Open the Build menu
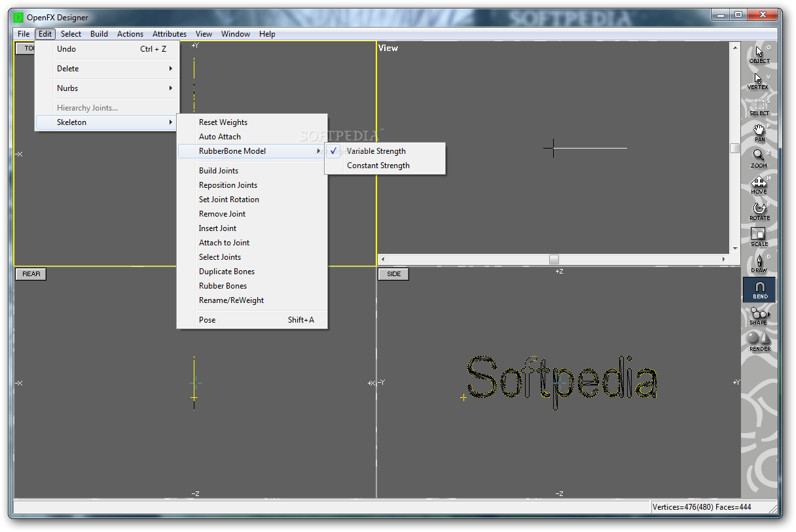The image size is (796, 532). click(x=99, y=34)
